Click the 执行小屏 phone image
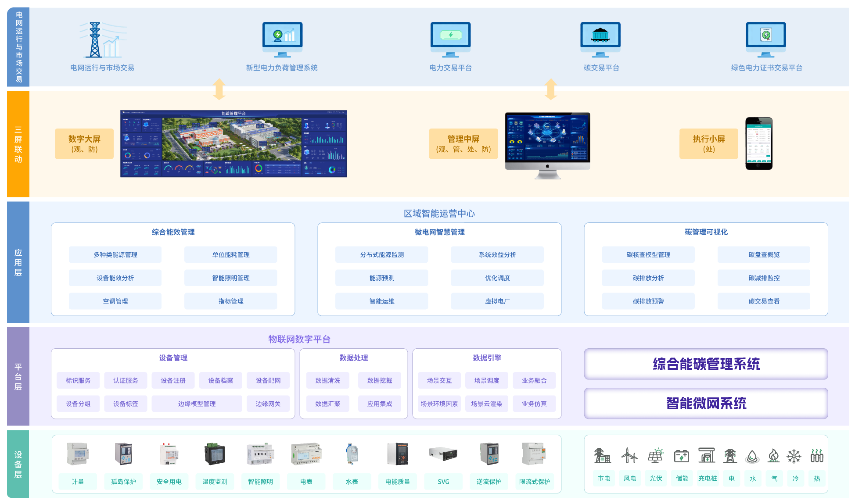The height and width of the screenshot is (504, 855). point(758,143)
